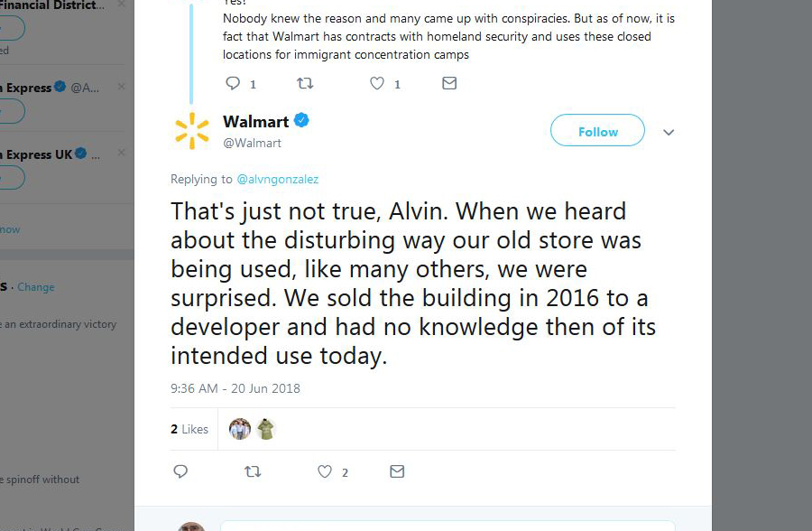Click the first liker's avatar thumbnail

238,429
